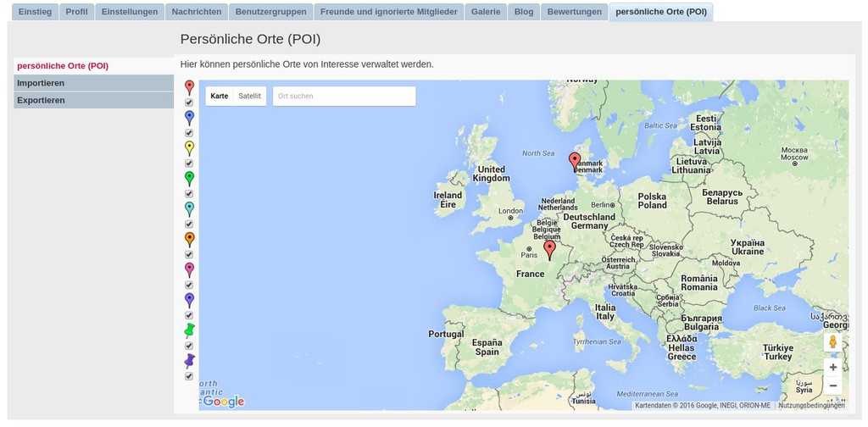Toggle checkbox under purple pushpin
This screenshot has height=427, width=868.
[189, 377]
